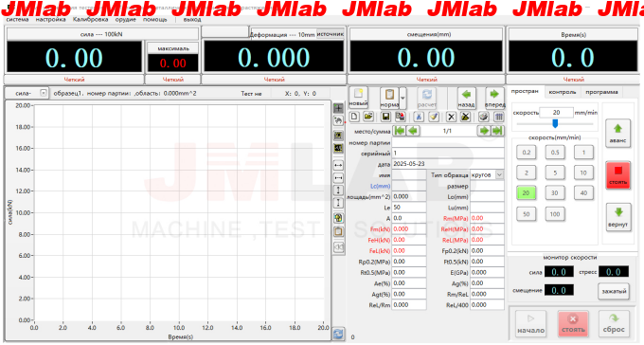Select speed preset 5

[555, 172]
